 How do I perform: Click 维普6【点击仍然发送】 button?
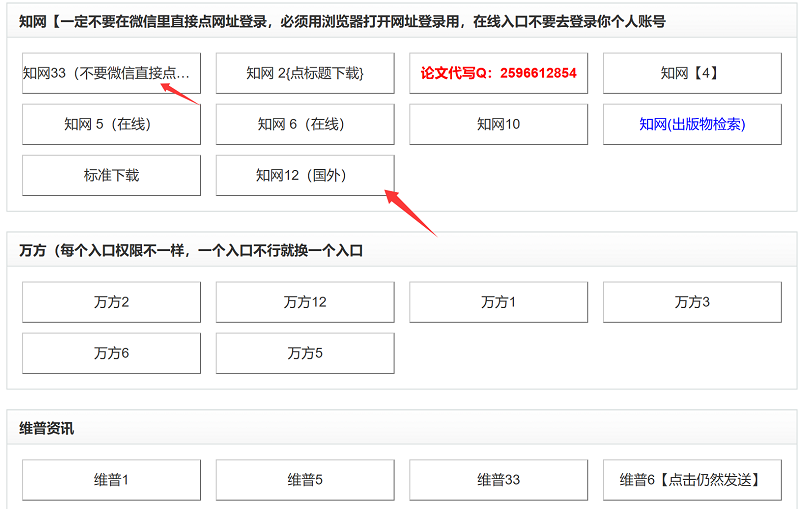(x=692, y=479)
